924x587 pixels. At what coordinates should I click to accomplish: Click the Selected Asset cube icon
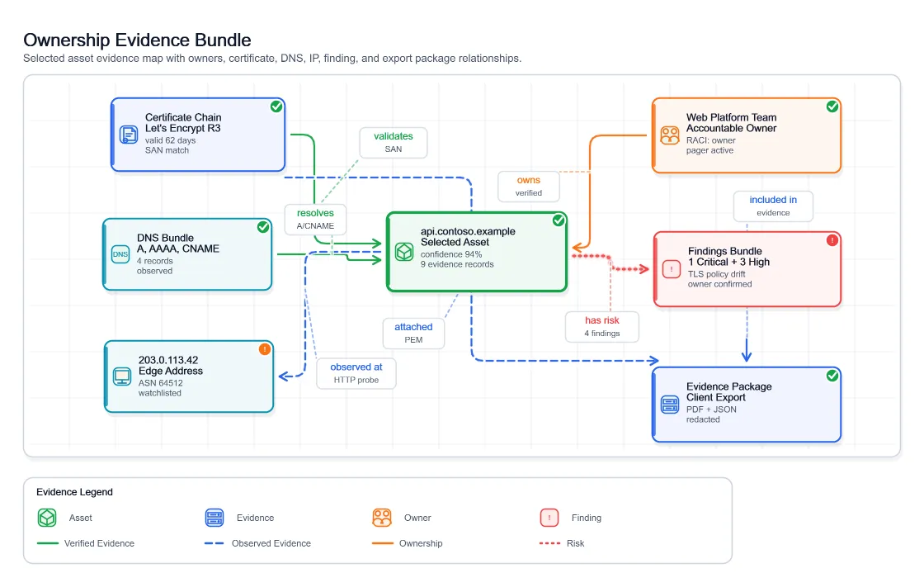[x=404, y=252]
